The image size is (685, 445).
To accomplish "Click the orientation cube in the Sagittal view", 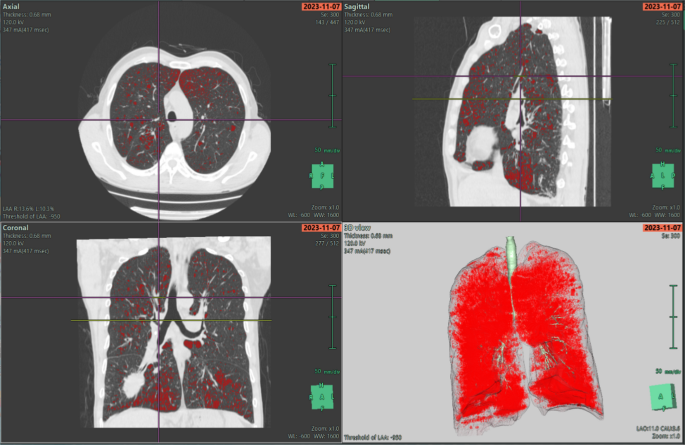I will (663, 176).
